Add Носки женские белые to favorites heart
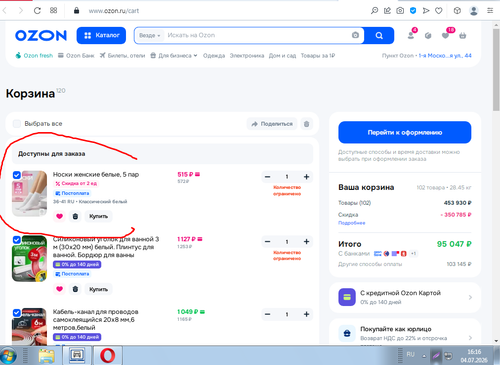Image resolution: width=500 pixels, height=365 pixels. 59,216
